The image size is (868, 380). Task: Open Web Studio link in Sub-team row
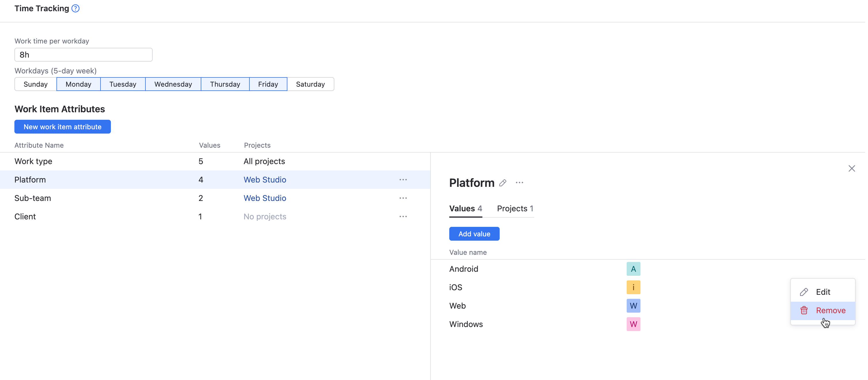click(x=264, y=198)
